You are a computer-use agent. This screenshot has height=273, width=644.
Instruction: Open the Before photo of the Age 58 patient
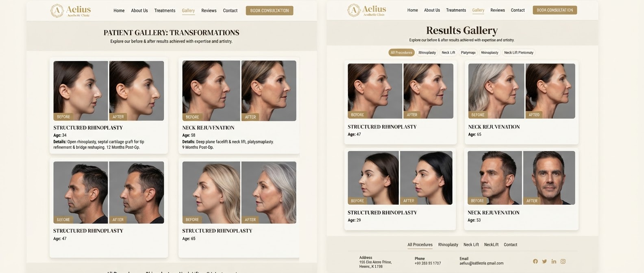[x=211, y=91]
